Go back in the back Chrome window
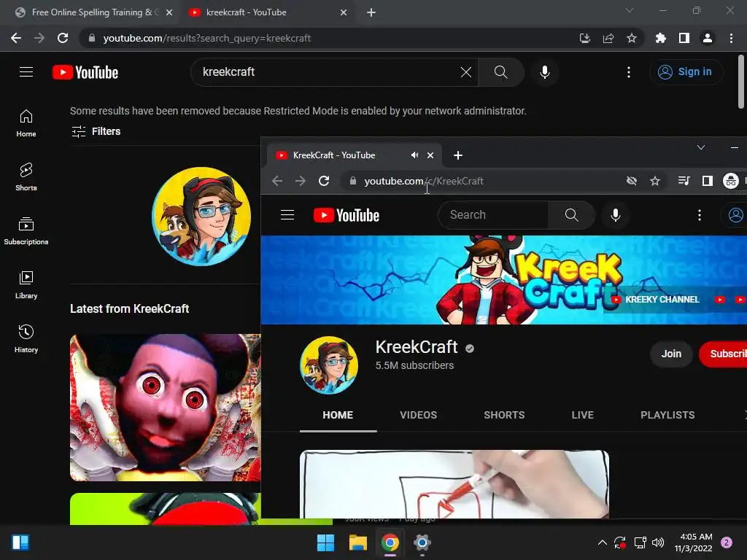Screen dimensions: 747x560 [16, 38]
